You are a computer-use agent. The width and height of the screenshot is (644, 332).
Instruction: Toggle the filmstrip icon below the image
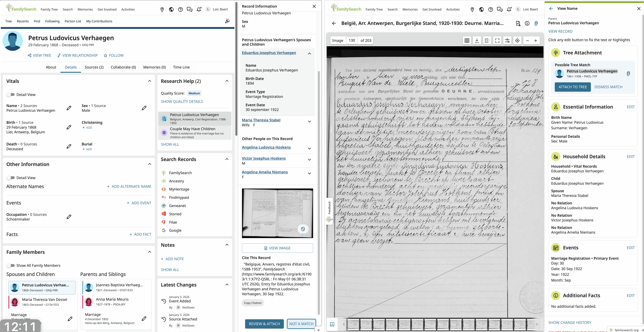click(x=332, y=324)
